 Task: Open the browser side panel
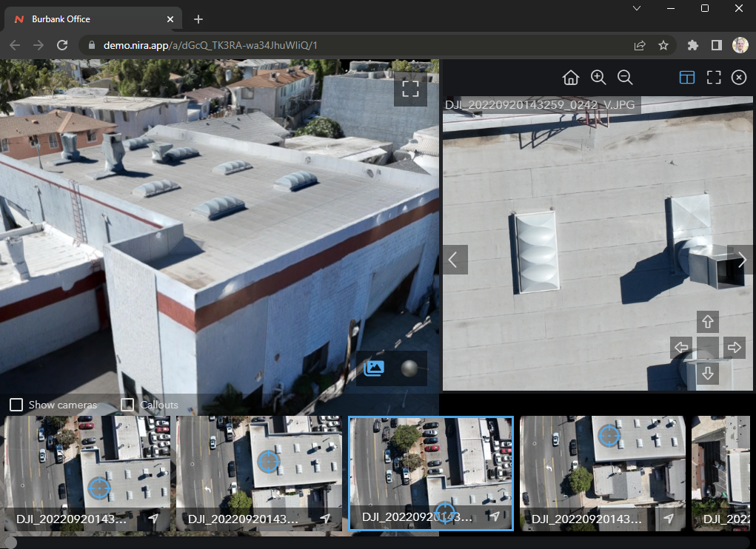click(717, 45)
